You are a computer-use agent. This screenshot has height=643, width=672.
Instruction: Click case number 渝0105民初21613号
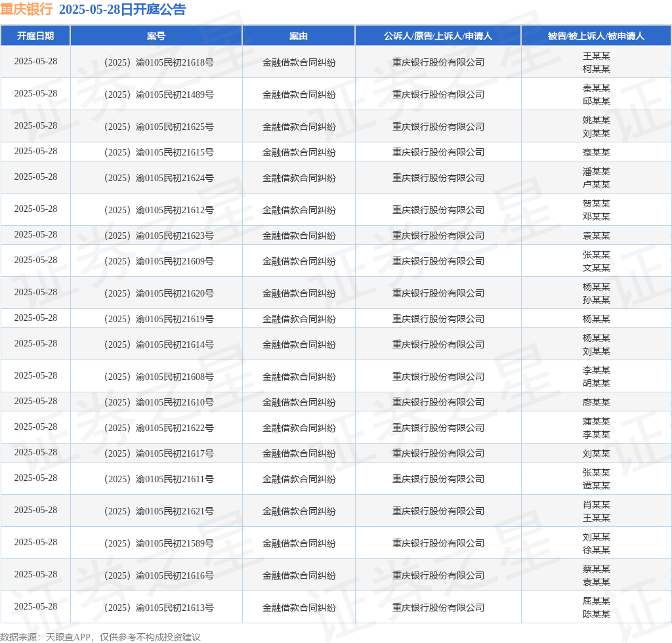[159, 608]
